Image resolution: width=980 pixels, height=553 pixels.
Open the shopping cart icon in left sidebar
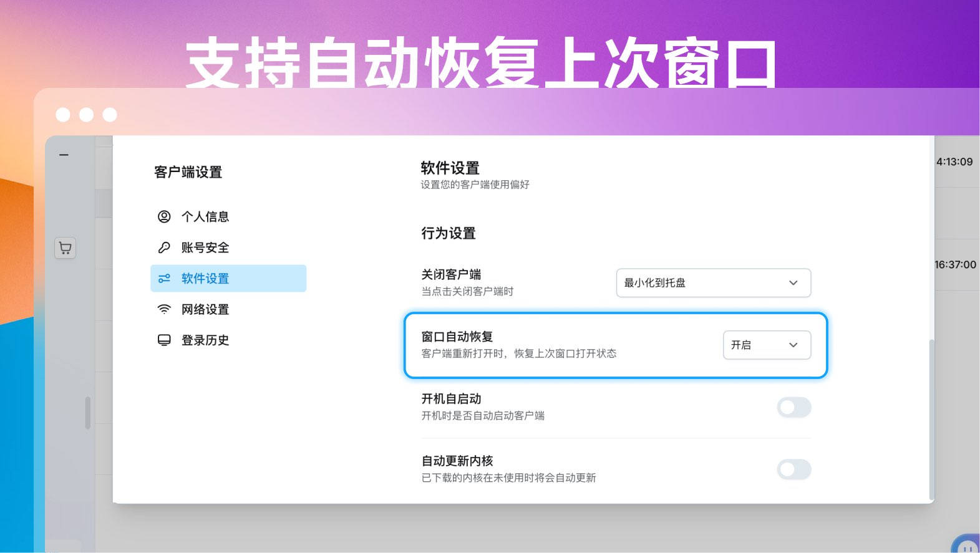click(65, 248)
